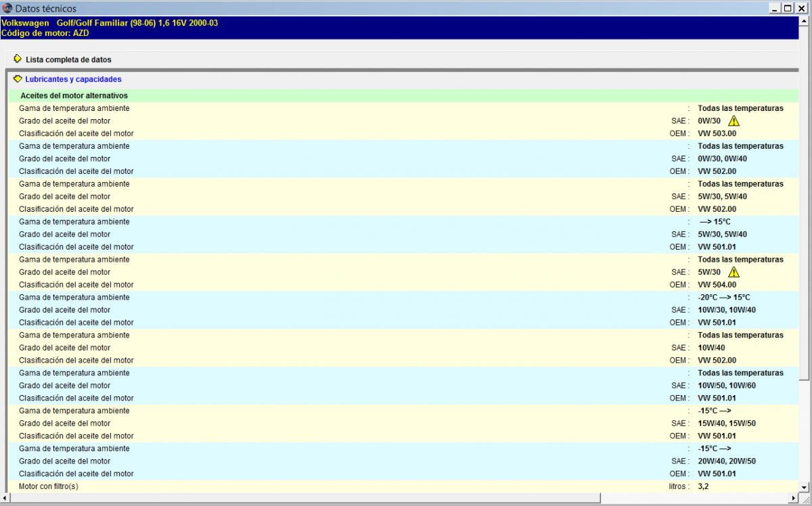
Task: Click the horizontal scrollbar right arrow
Action: (794, 499)
